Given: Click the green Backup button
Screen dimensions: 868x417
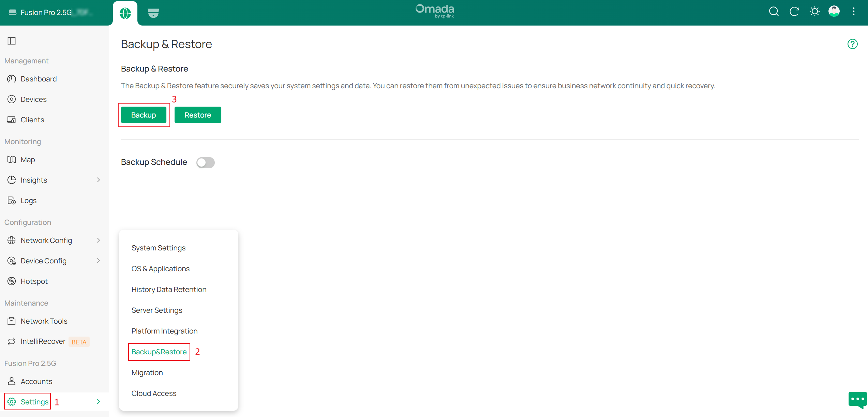Looking at the screenshot, I should click(144, 115).
